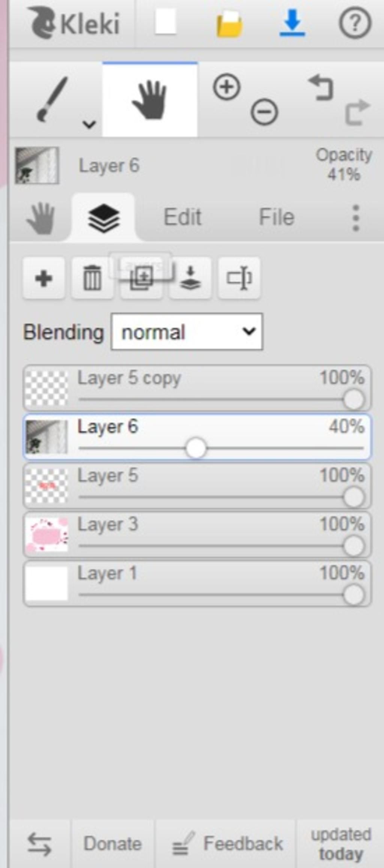
Task: Select the hand pan tool
Action: [150, 100]
